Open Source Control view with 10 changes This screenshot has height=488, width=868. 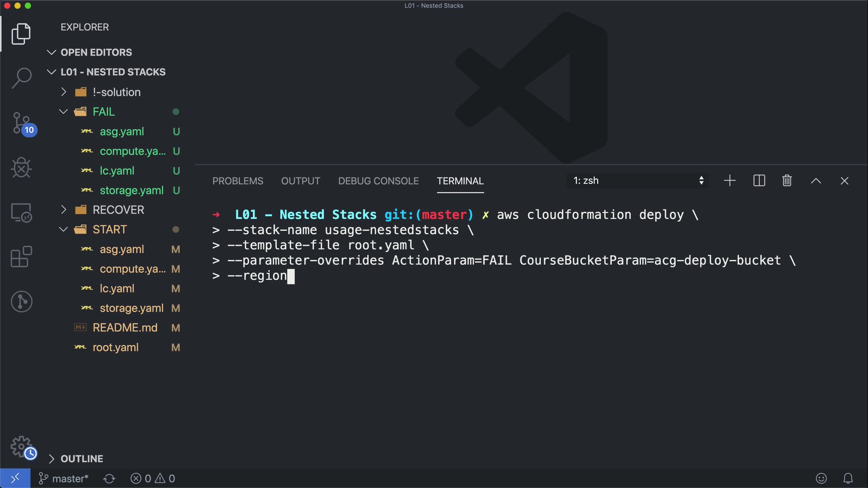(21, 123)
